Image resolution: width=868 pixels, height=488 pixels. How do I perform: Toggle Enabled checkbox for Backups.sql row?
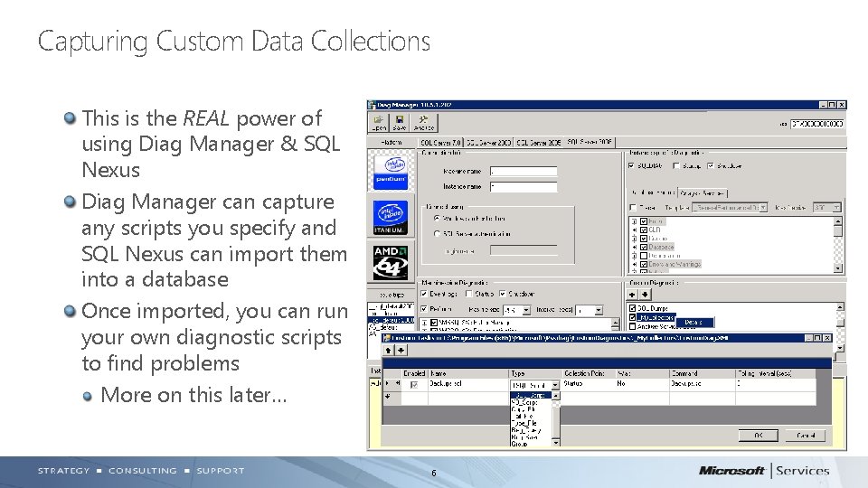pos(414,385)
